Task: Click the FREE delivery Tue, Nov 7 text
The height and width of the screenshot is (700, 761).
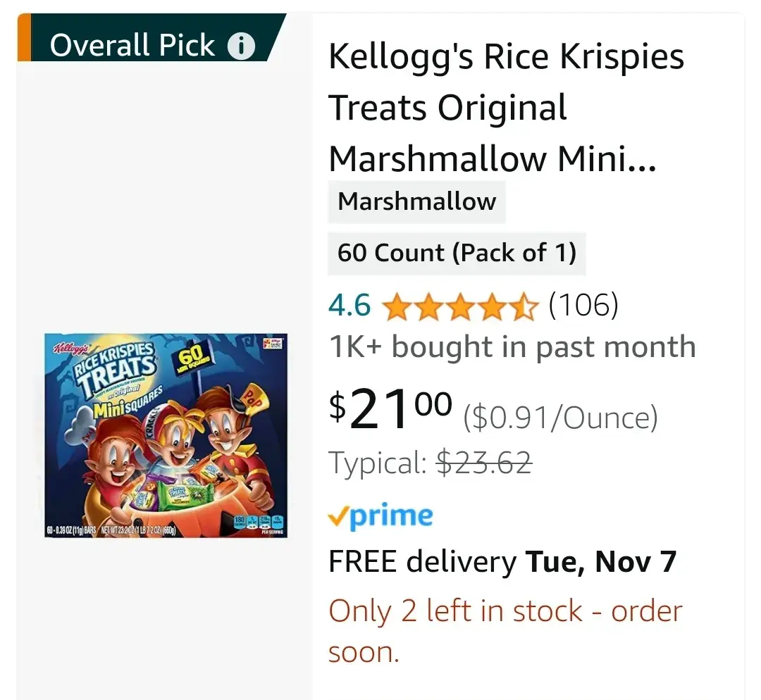Action: tap(502, 562)
